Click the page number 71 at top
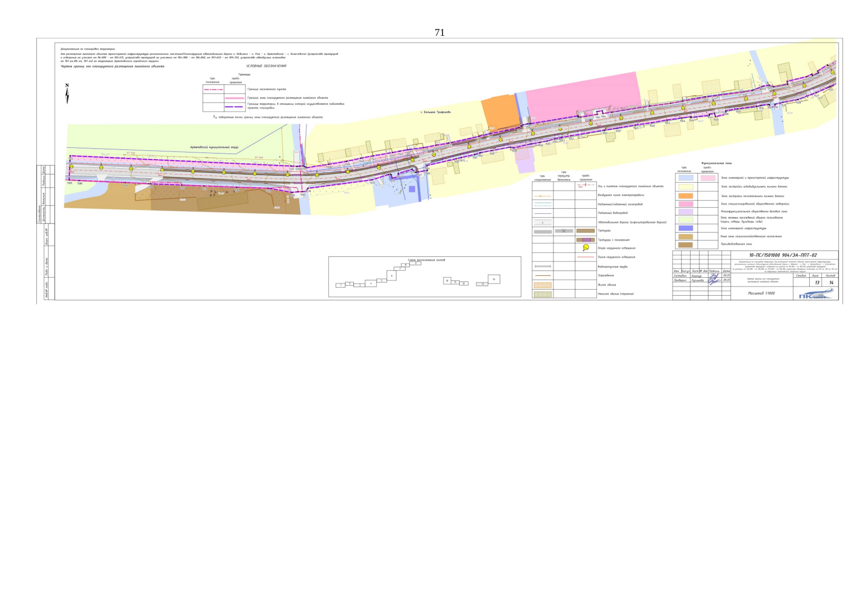Screen dimensions: 868x614 (x=439, y=33)
